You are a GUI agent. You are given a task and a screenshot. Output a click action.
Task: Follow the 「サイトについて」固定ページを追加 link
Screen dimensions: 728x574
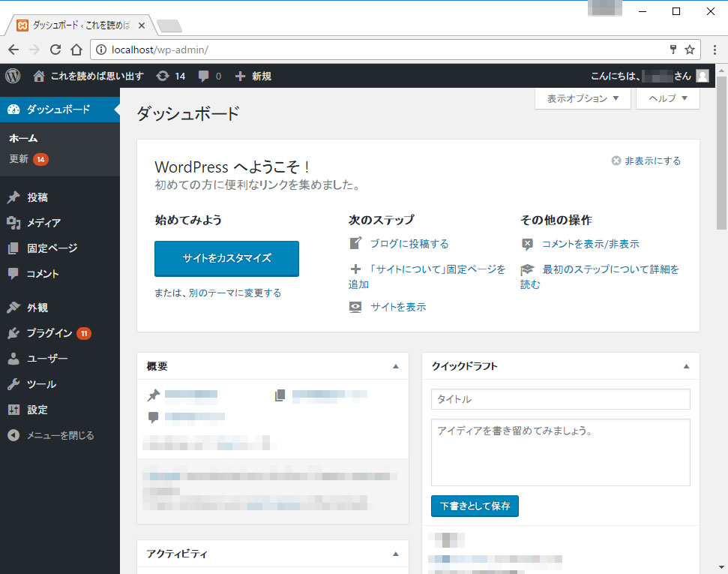(427, 277)
